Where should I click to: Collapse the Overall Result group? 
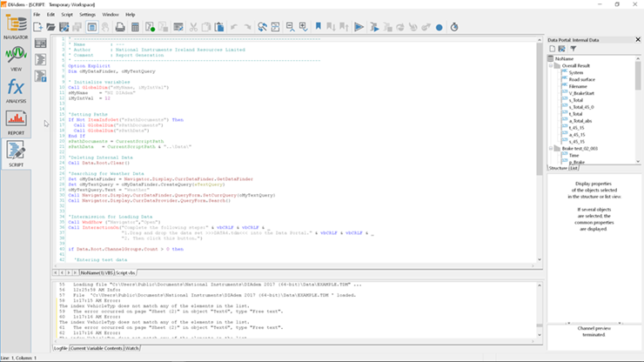click(552, 65)
